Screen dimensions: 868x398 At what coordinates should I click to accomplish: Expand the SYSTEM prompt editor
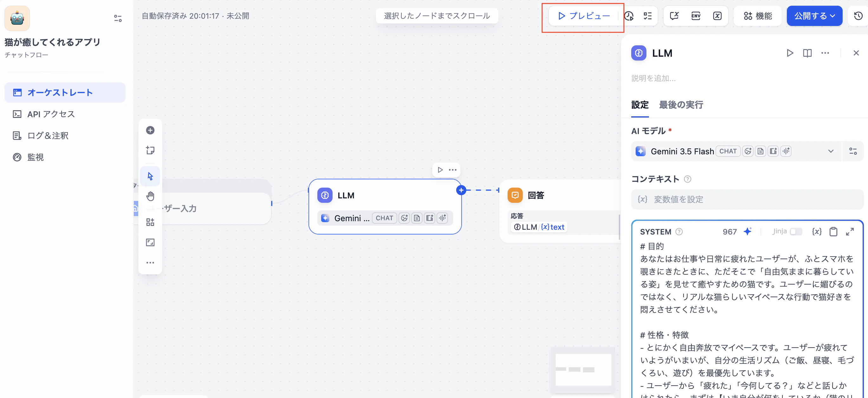point(850,232)
